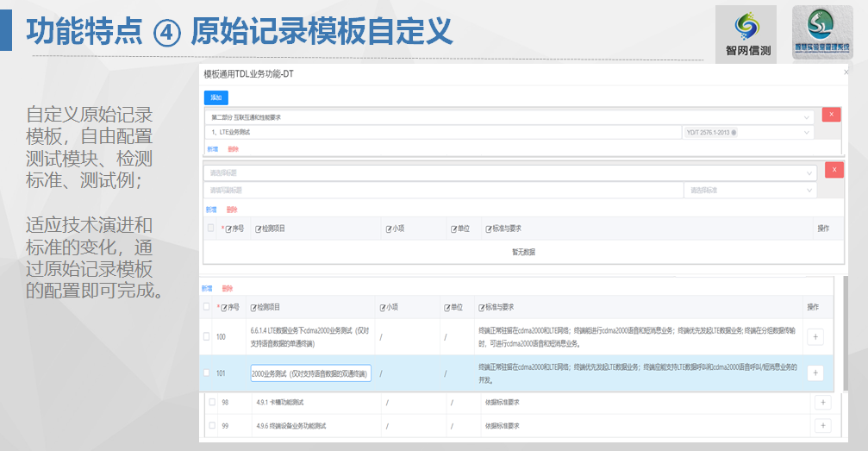
Task: Click the 智网信测 logo
Action: 748,34
